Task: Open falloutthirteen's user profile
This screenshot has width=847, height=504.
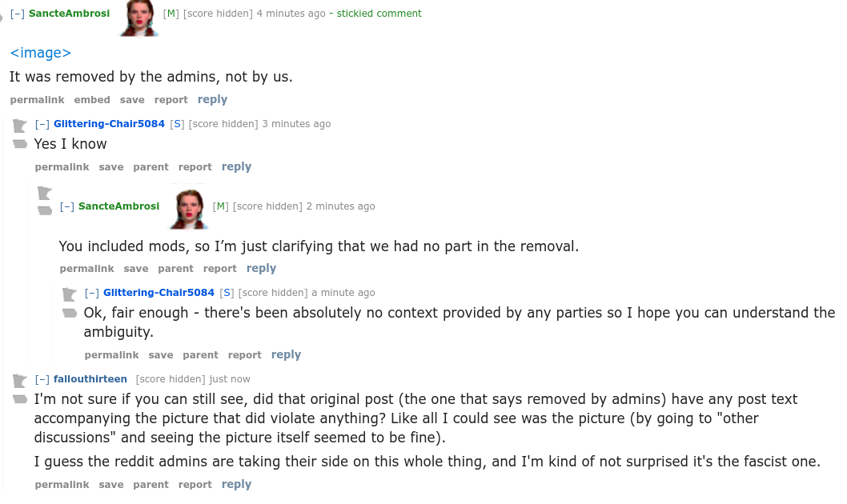Action: coord(90,379)
